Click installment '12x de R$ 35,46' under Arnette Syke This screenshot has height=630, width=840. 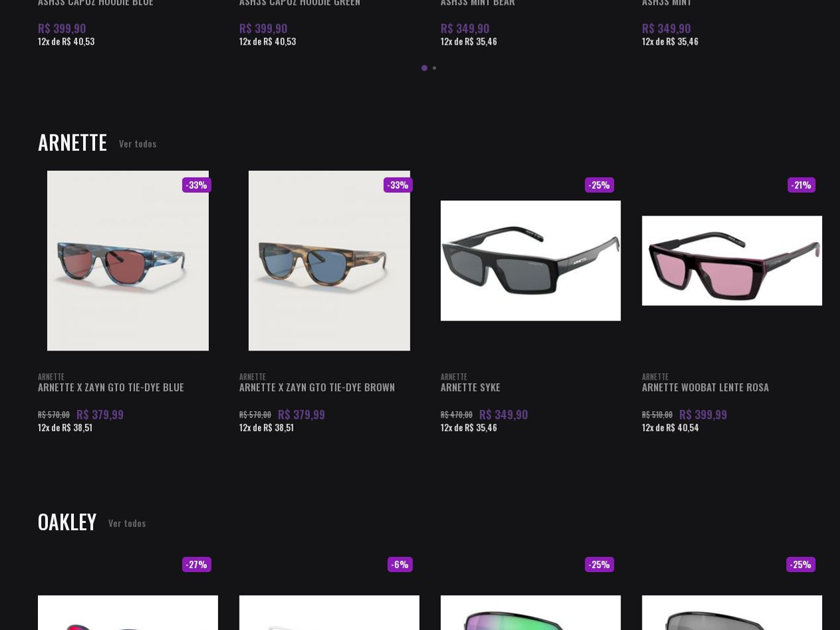tap(469, 428)
